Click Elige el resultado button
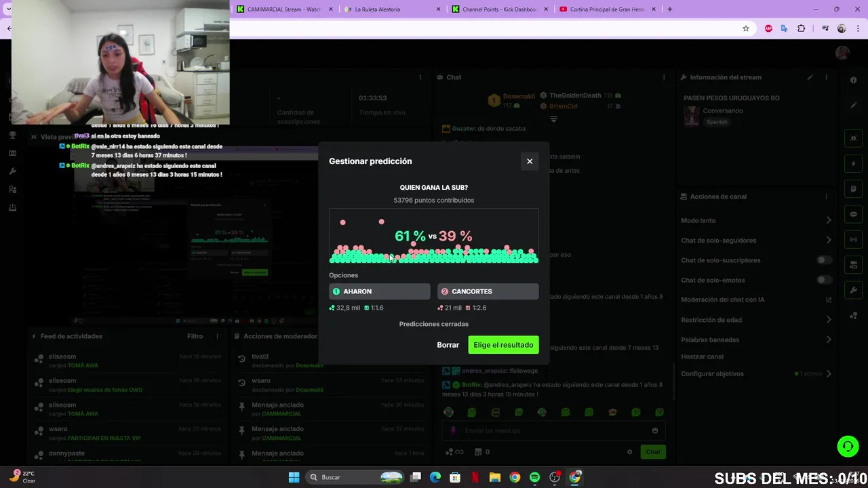Screen dimensions: 868x488 (503, 345)
